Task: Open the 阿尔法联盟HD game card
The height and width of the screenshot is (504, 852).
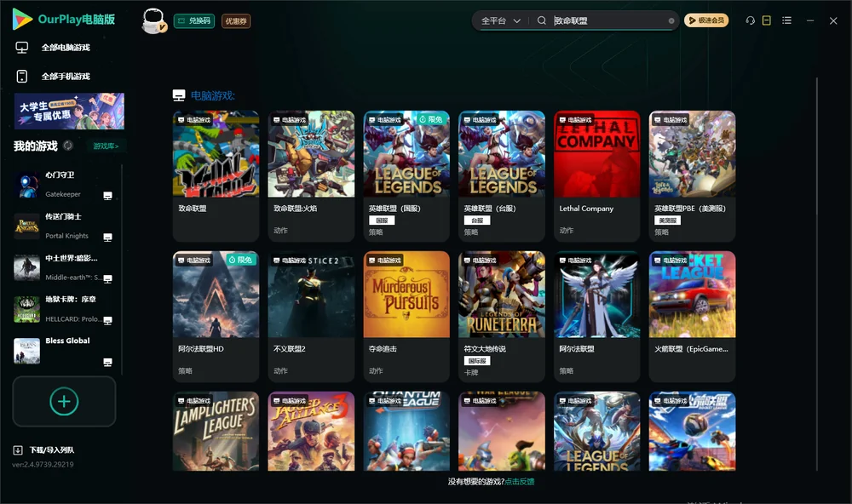Action: (216, 317)
